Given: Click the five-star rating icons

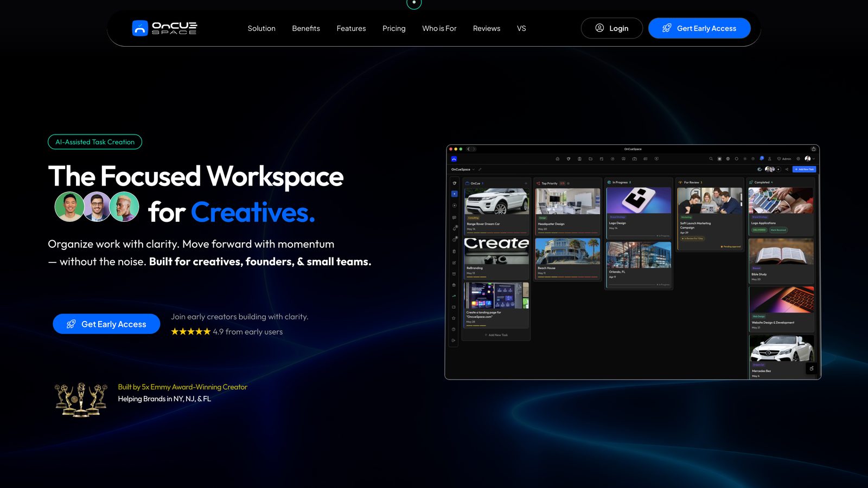Looking at the screenshot, I should [x=191, y=331].
